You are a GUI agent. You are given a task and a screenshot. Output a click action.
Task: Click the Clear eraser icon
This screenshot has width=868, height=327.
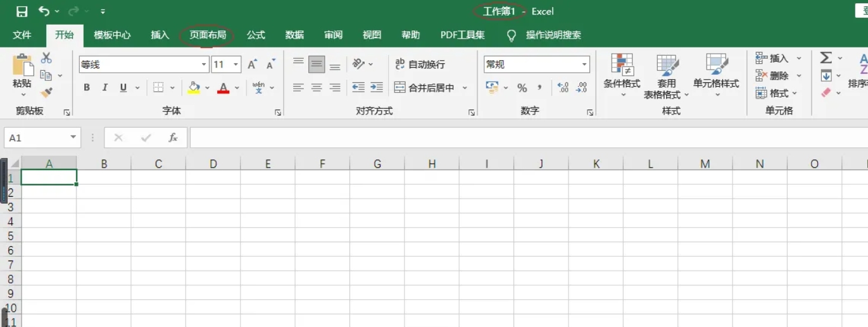coord(826,93)
